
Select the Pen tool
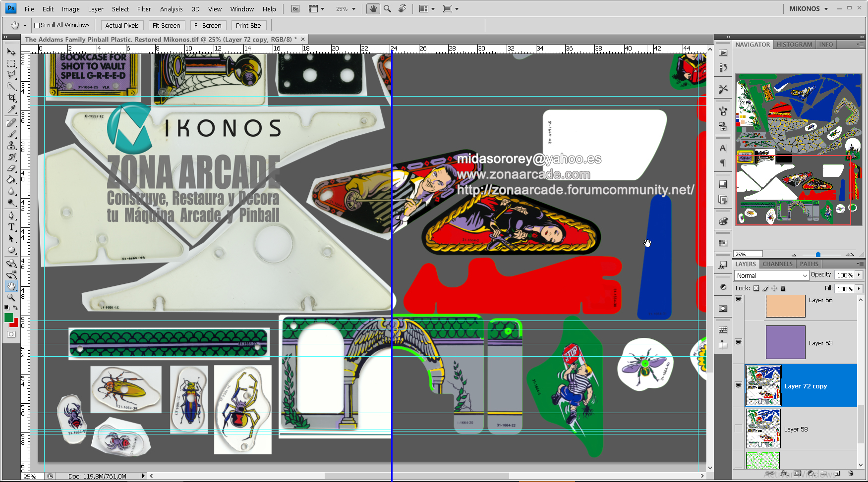point(11,215)
